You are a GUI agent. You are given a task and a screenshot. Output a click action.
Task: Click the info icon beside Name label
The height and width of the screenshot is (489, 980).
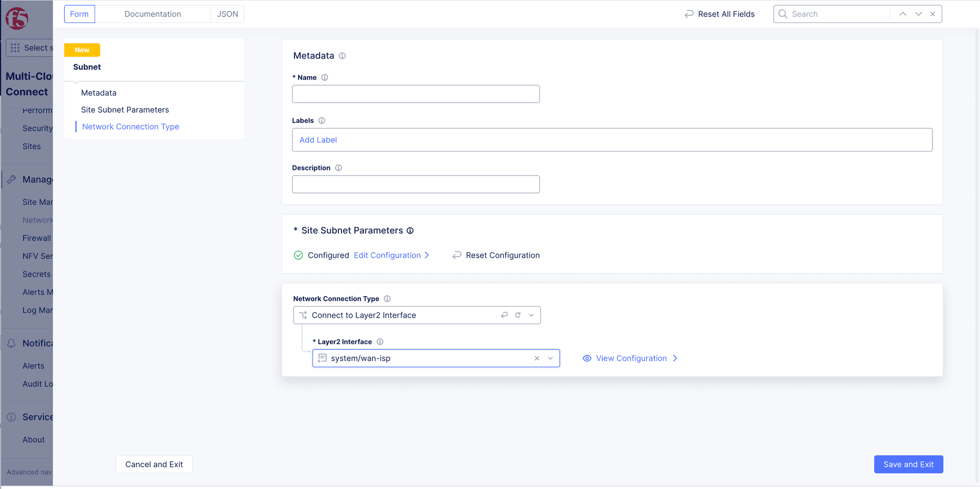pyautogui.click(x=325, y=78)
